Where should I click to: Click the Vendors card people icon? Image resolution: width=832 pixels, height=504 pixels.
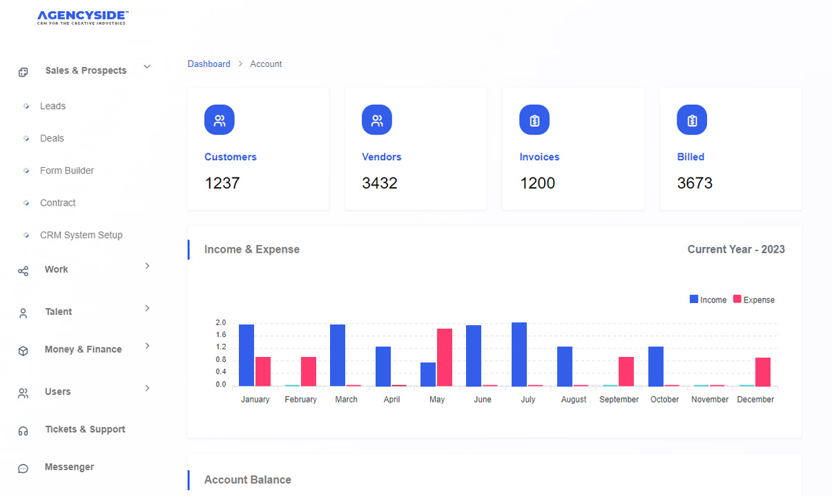pos(377,121)
